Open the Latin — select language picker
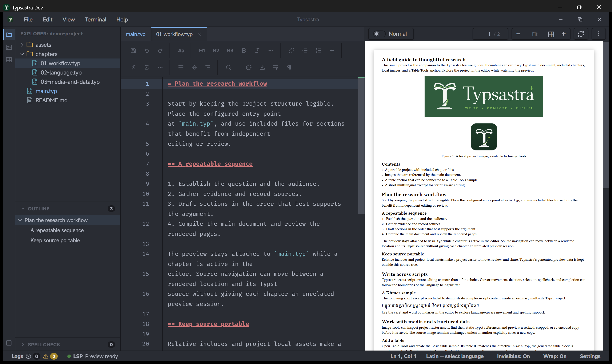The image size is (612, 364). 455,356
